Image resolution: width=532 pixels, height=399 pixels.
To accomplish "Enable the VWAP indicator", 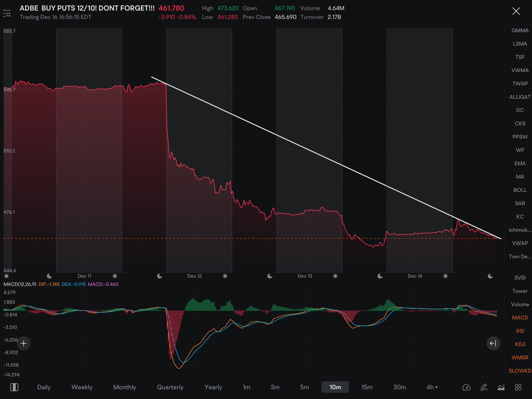I will [520, 243].
